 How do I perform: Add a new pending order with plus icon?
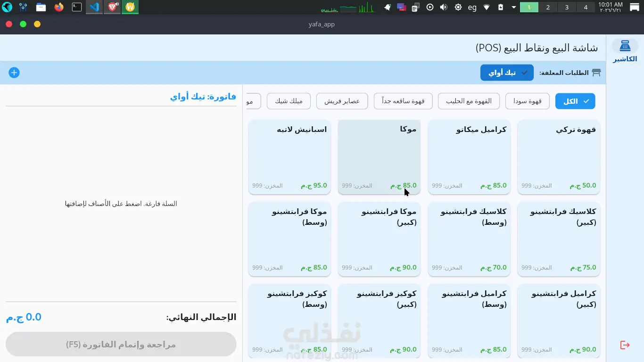(14, 73)
